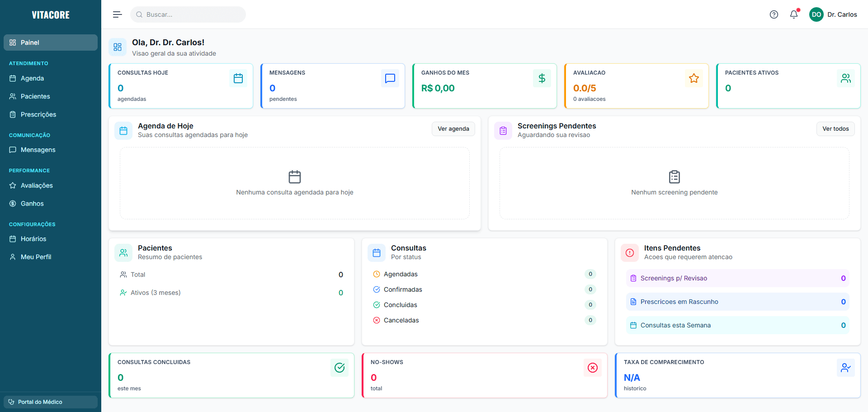Select the Avaliações star icon
Image resolution: width=868 pixels, height=412 pixels.
click(x=13, y=185)
